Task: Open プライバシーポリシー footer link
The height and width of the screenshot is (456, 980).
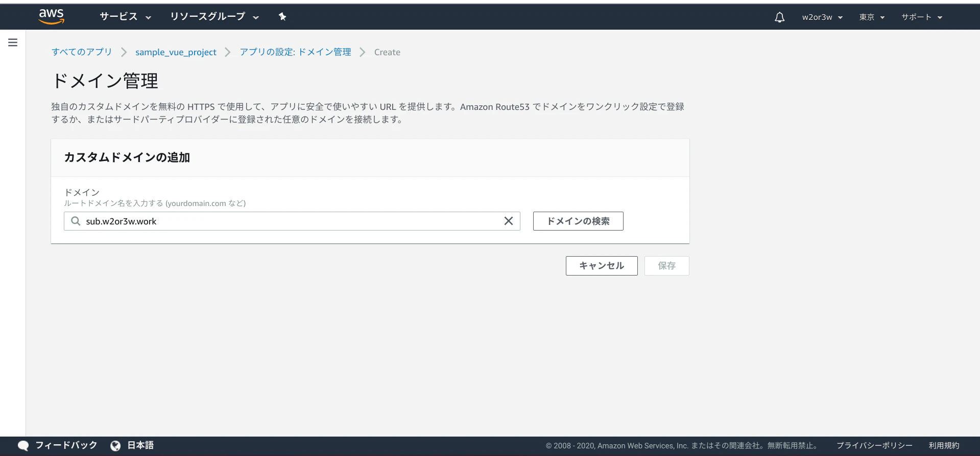Action: coord(874,446)
